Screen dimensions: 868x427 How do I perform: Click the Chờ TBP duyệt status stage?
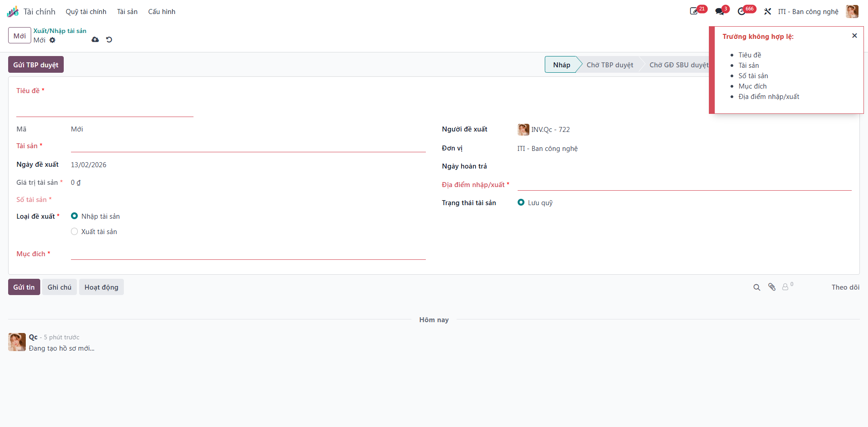pos(610,65)
